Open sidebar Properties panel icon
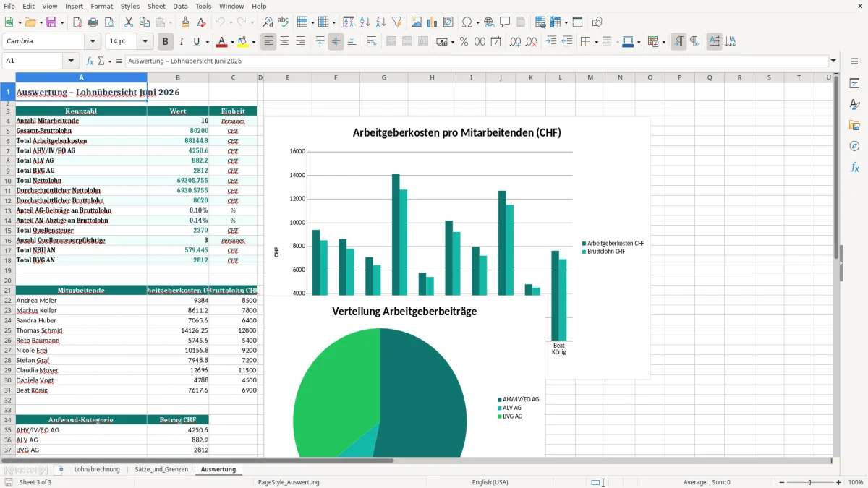 [x=854, y=84]
